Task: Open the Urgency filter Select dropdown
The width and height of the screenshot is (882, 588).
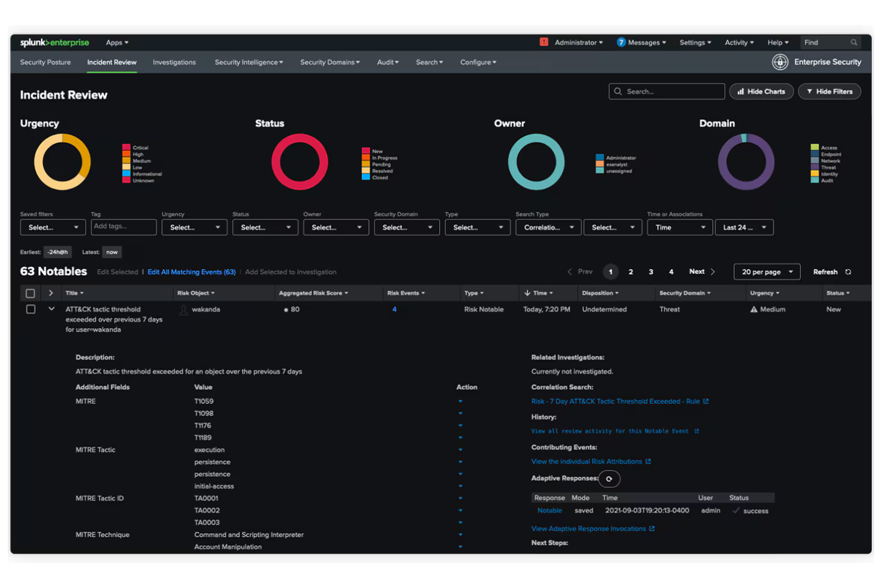Action: pyautogui.click(x=194, y=227)
